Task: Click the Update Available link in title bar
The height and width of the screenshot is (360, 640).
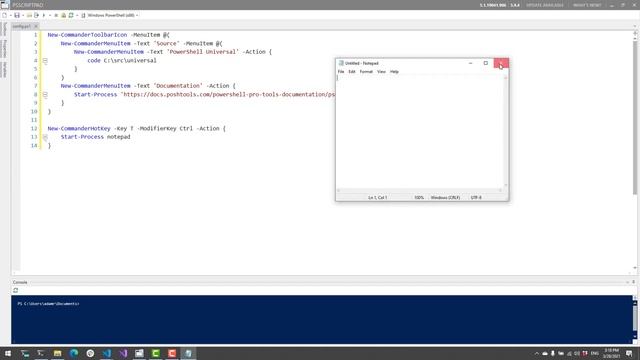Action: (545, 5)
